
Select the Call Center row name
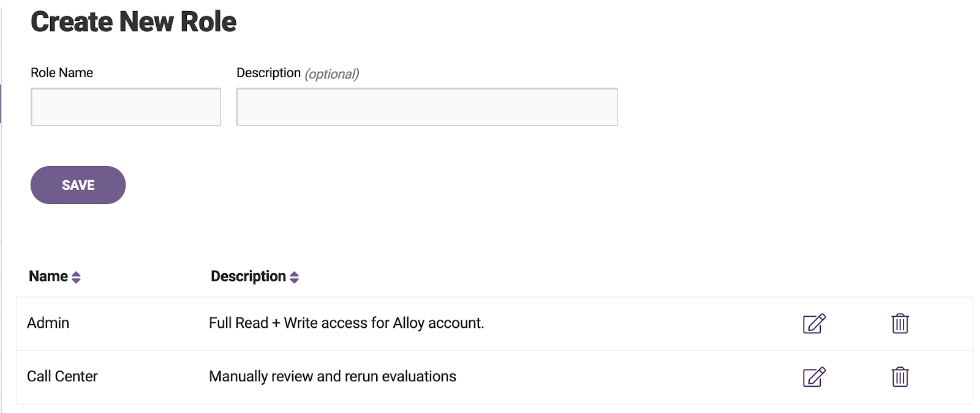tap(62, 376)
